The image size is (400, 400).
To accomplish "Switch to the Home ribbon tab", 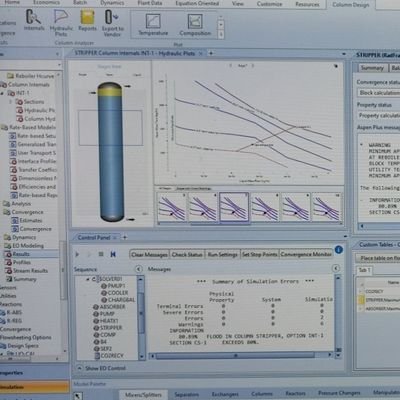I will [12, 3].
